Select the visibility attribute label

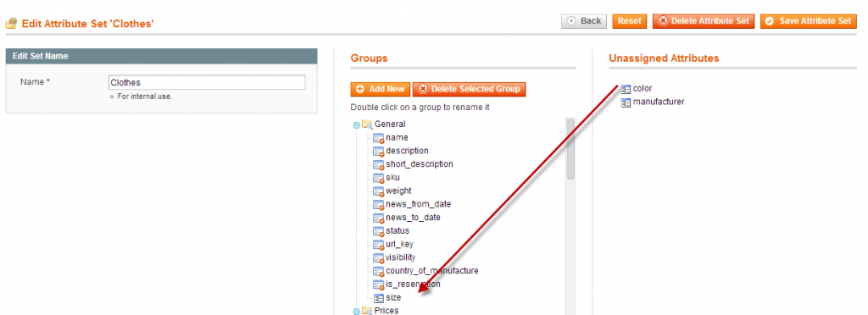401,257
